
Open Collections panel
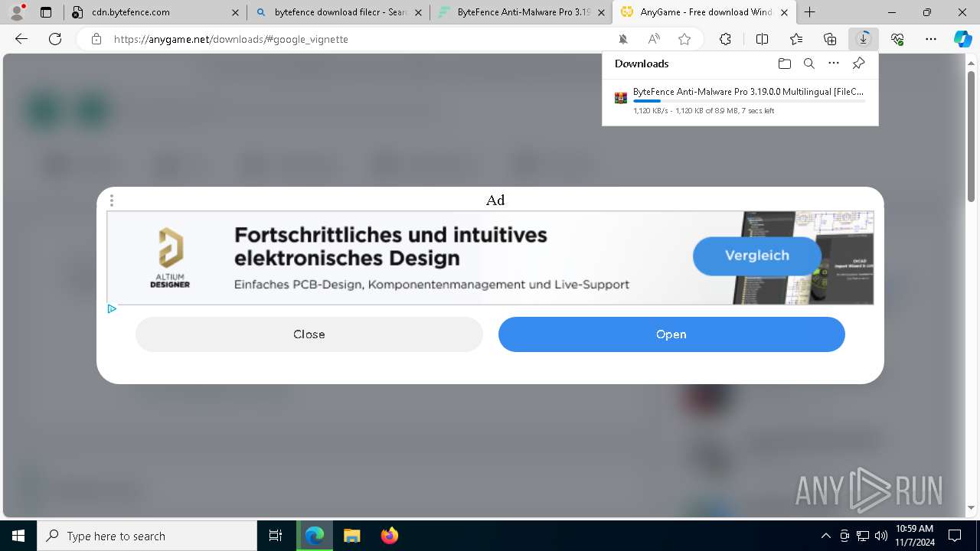click(830, 39)
